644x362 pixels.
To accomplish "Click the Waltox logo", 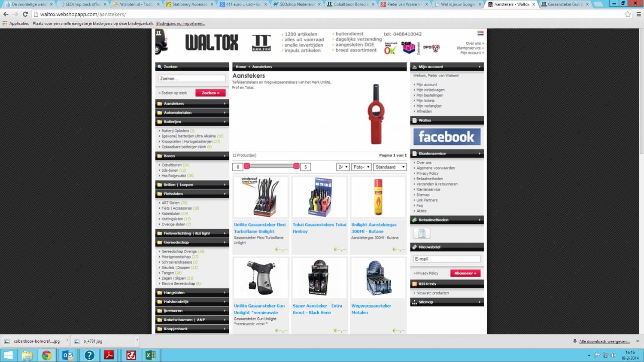I will 212,43.
